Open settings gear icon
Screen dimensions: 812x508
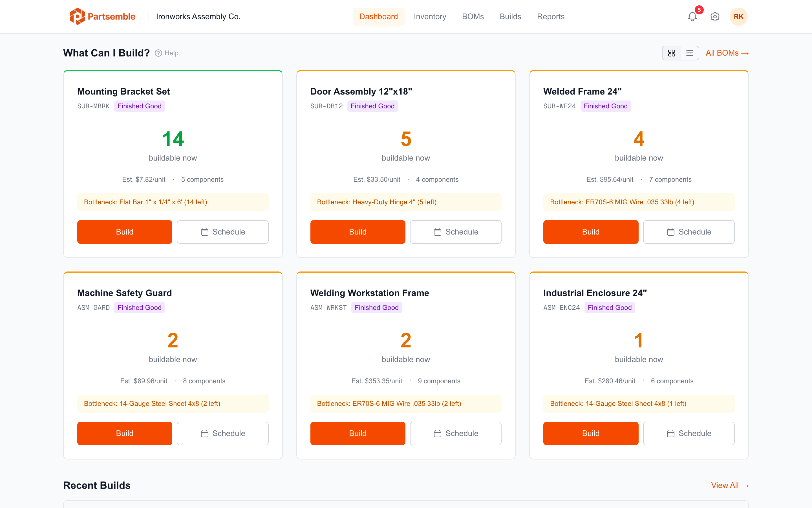tap(715, 16)
